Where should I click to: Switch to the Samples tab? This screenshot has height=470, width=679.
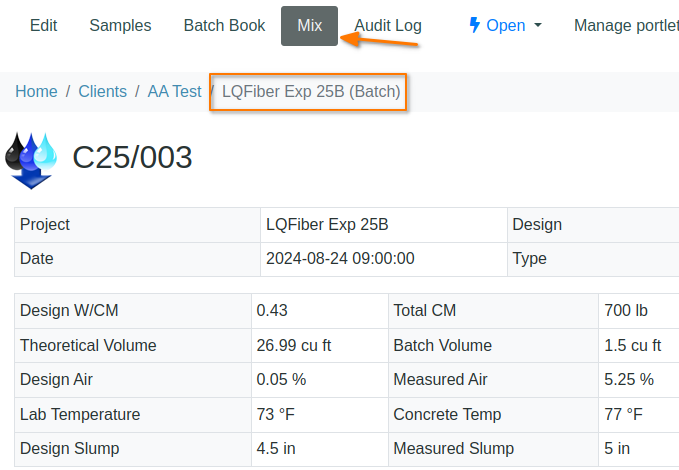click(x=120, y=25)
